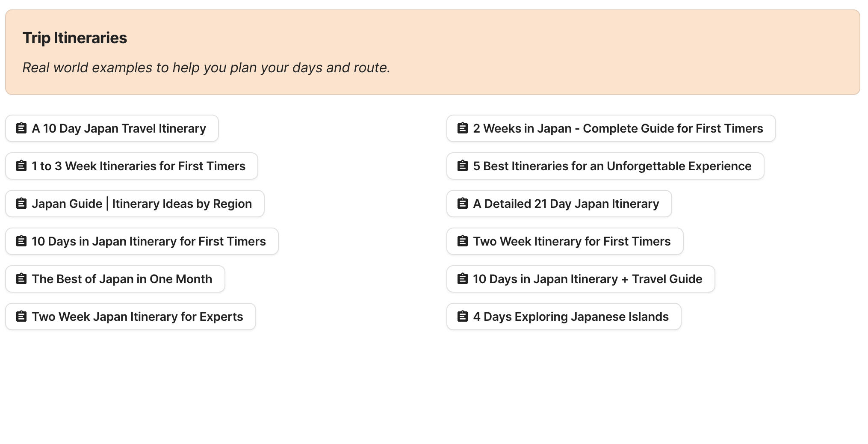868x444 pixels.
Task: Click the clipboard icon on 4 Days Exploring Japanese Islands
Action: pyautogui.click(x=463, y=316)
